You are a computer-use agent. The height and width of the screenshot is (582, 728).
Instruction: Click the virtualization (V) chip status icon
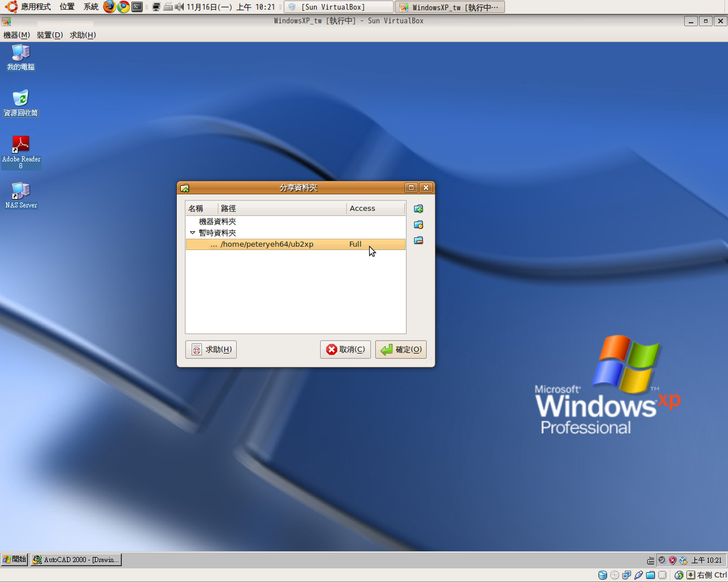coord(662,575)
